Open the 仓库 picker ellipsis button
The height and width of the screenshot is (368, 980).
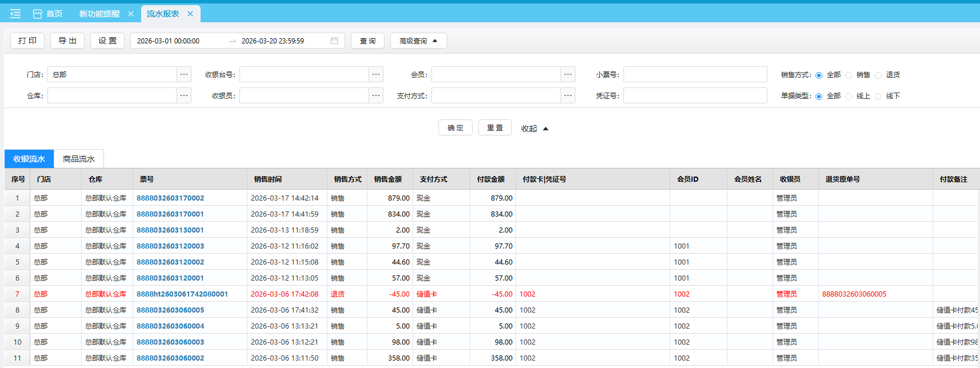click(184, 95)
